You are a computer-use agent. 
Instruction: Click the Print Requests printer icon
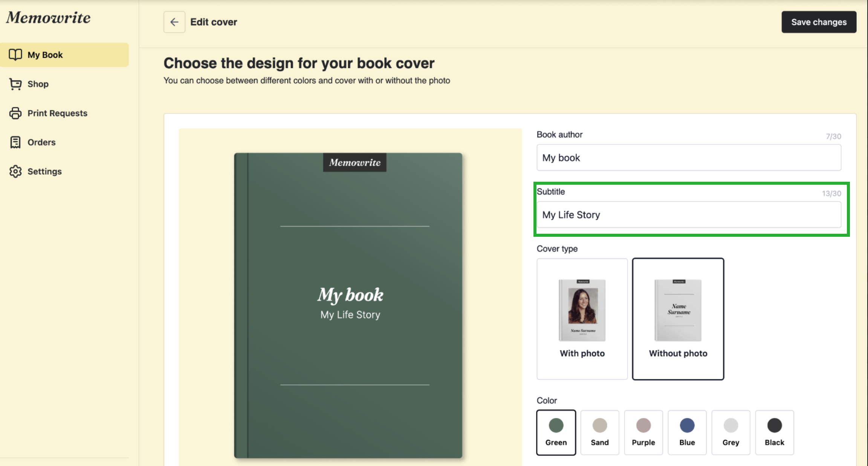pyautogui.click(x=15, y=113)
